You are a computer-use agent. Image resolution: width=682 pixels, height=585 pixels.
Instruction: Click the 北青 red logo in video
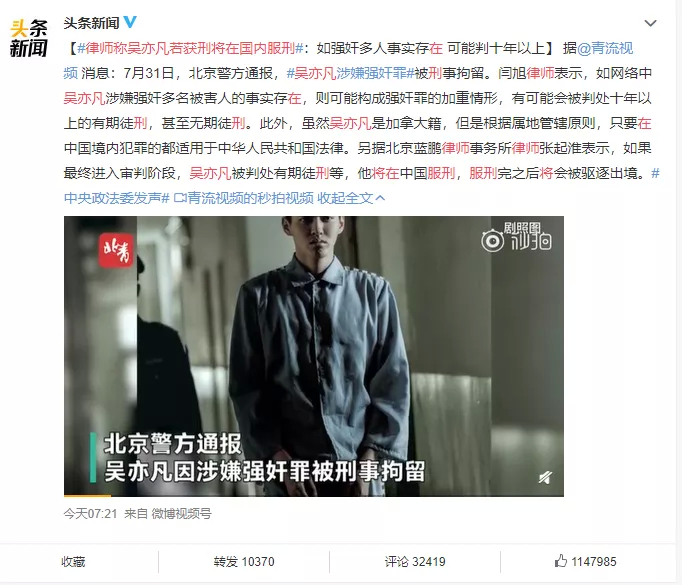[x=115, y=250]
